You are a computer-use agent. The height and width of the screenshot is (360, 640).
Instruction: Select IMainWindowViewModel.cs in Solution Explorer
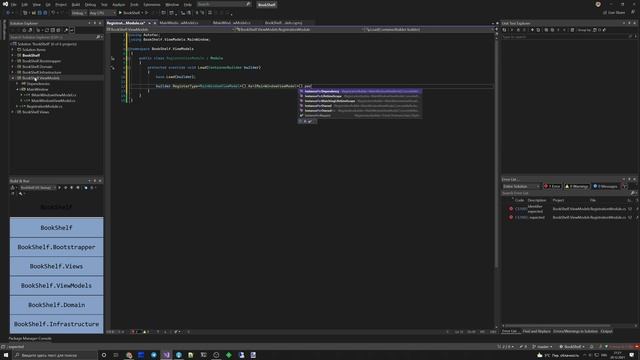click(x=53, y=95)
